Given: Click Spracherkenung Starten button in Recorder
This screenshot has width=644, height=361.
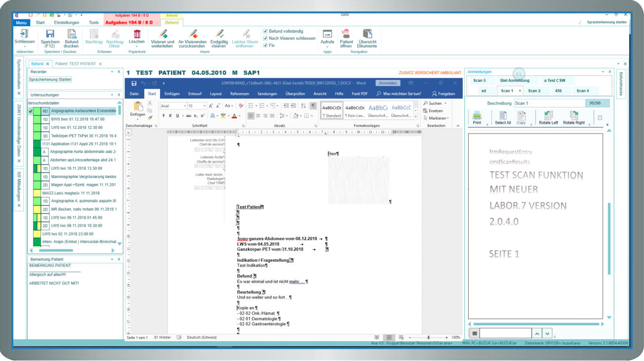Looking at the screenshot, I should pyautogui.click(x=50, y=79).
